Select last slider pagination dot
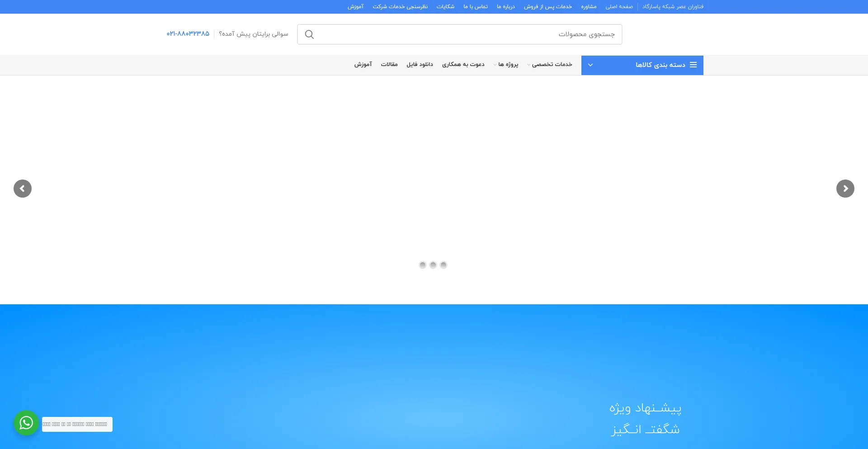Screen dimensions: 868x449 (x=443, y=265)
